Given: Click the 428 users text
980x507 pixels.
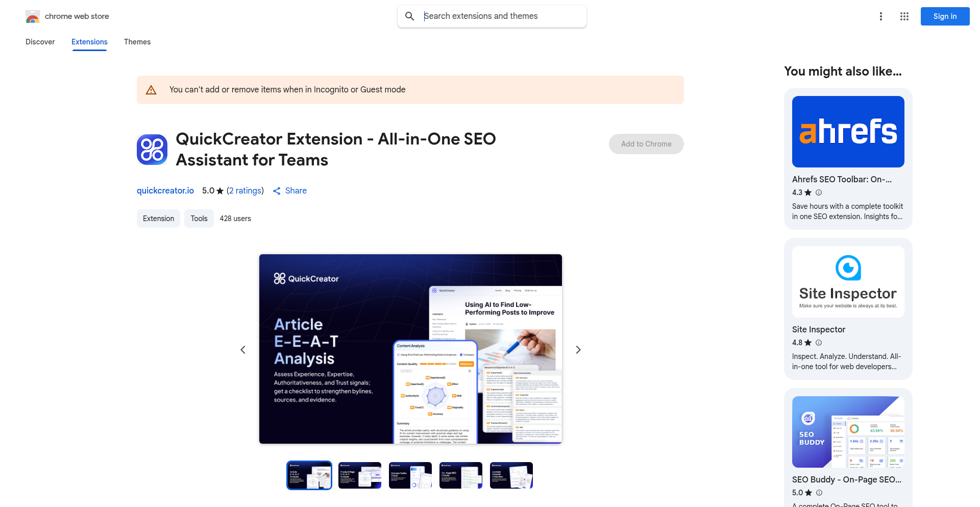Looking at the screenshot, I should [235, 219].
